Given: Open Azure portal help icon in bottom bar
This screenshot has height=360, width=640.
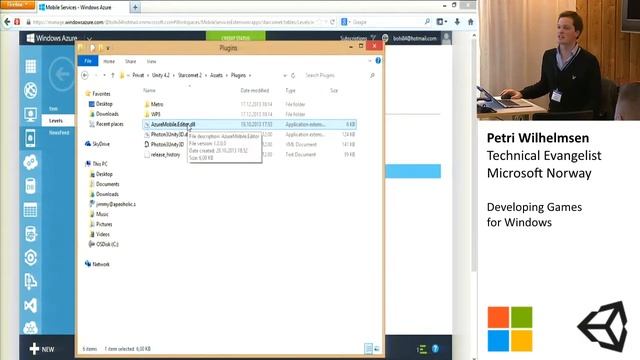Looking at the screenshot, I should [435, 349].
